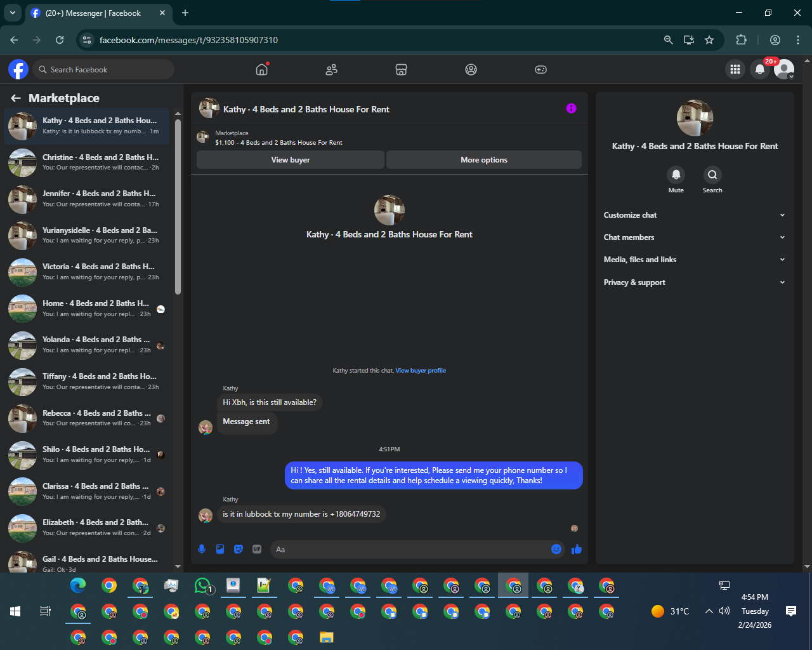The width and height of the screenshot is (812, 650).
Task: Click the attach photo icon
Action: point(220,549)
